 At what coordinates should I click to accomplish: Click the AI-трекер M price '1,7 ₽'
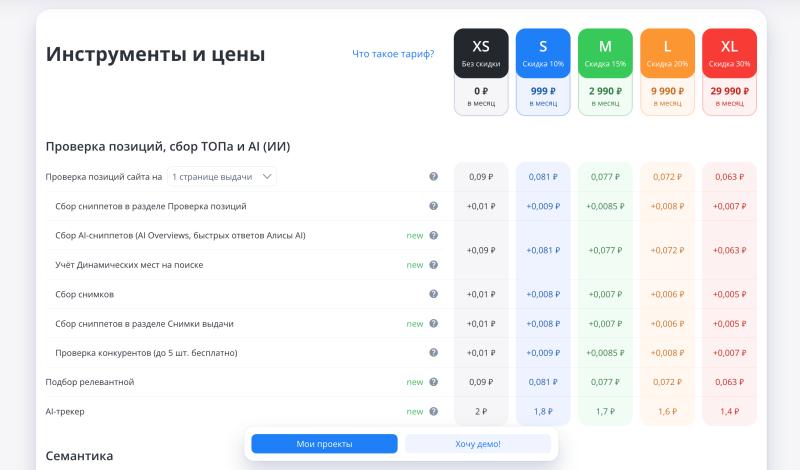605,411
